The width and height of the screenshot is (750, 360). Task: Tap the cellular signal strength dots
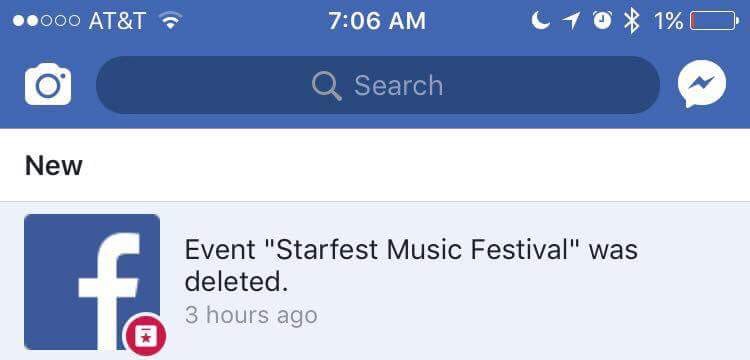point(46,21)
